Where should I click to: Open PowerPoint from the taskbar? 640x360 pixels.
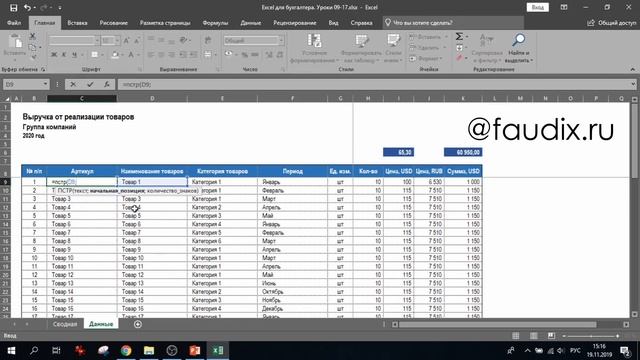[195, 350]
